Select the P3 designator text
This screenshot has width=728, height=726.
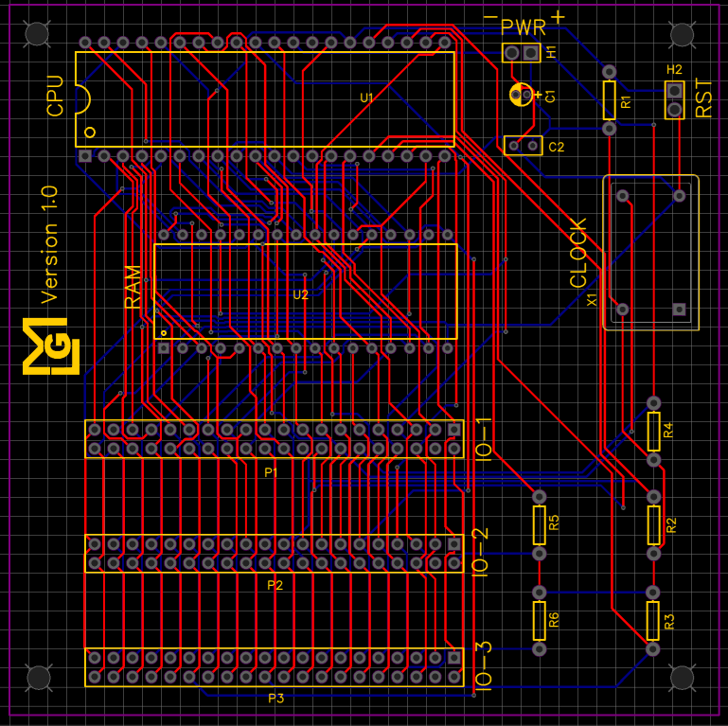click(275, 699)
